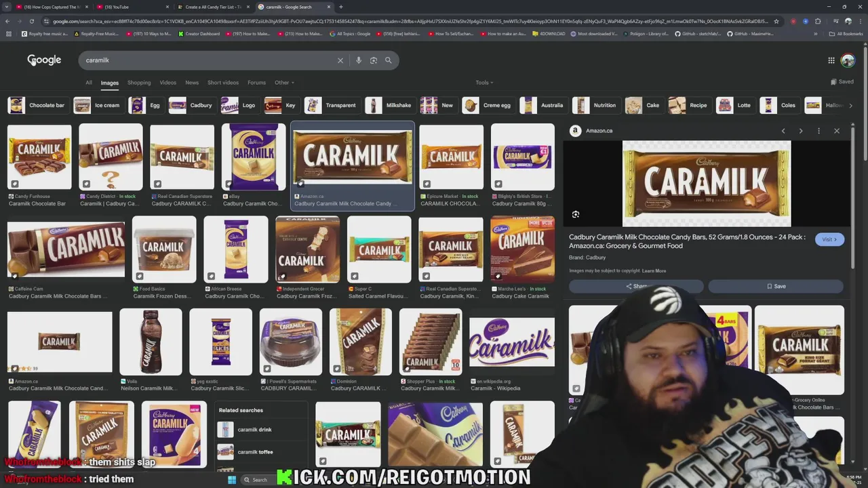
Task: Open Voila Neilson Caramilk milkshake image
Action: coord(151,342)
